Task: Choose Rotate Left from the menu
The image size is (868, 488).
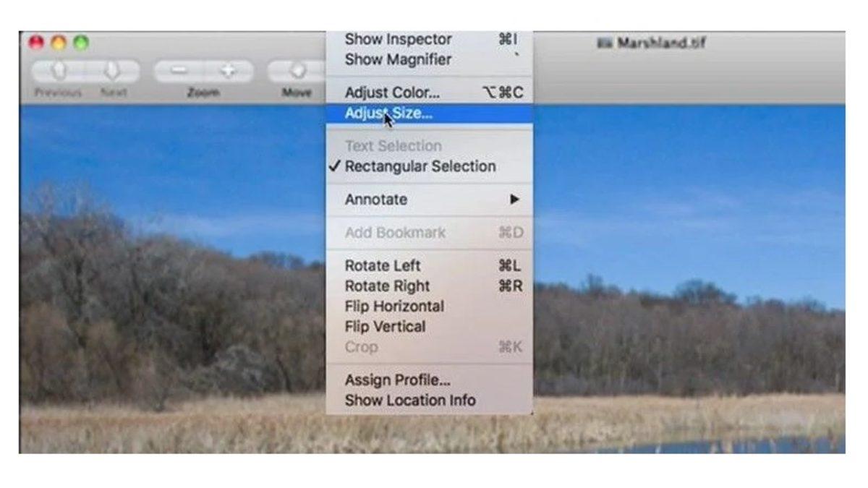Action: tap(383, 265)
